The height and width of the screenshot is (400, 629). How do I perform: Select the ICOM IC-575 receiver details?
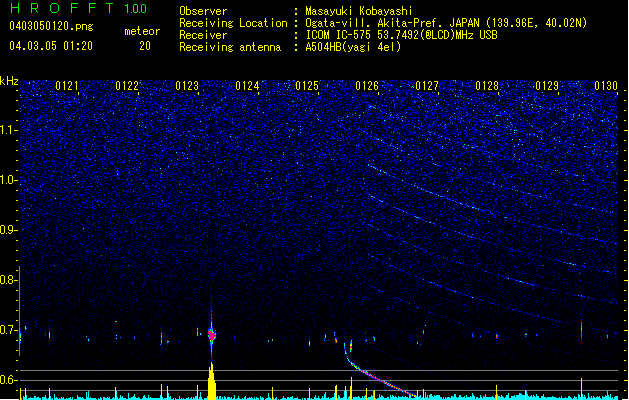click(x=401, y=35)
